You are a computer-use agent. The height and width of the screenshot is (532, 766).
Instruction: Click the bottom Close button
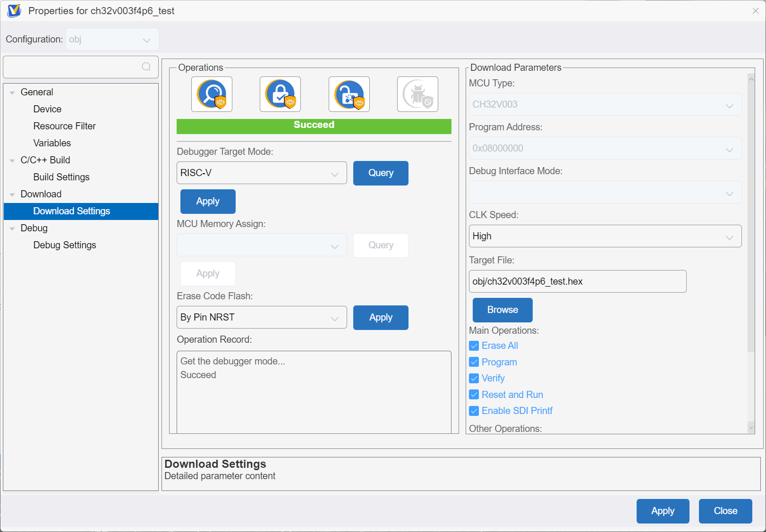725,511
